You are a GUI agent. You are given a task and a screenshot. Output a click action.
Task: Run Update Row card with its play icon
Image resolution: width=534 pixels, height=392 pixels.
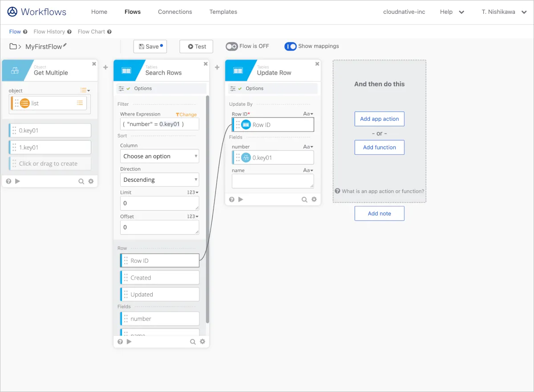[241, 199]
